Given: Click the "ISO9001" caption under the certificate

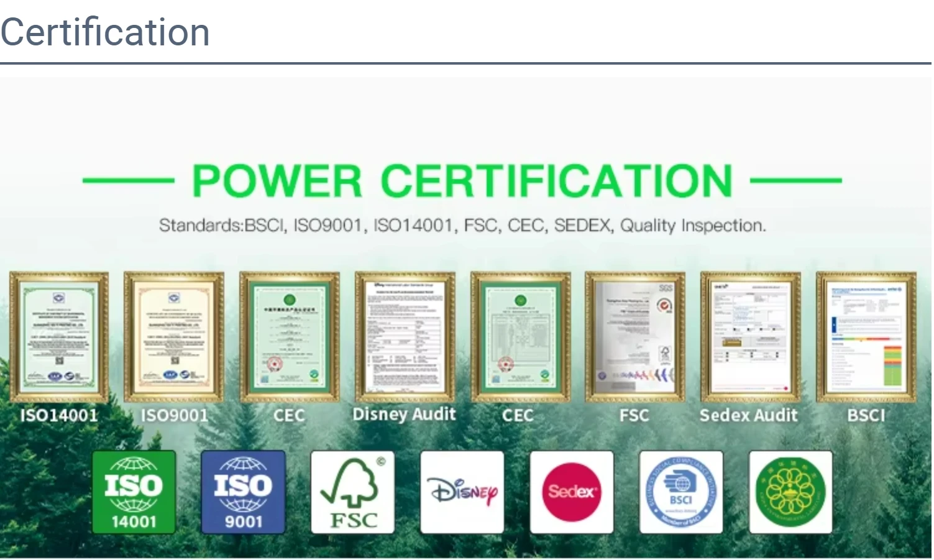Looking at the screenshot, I should coord(175,415).
